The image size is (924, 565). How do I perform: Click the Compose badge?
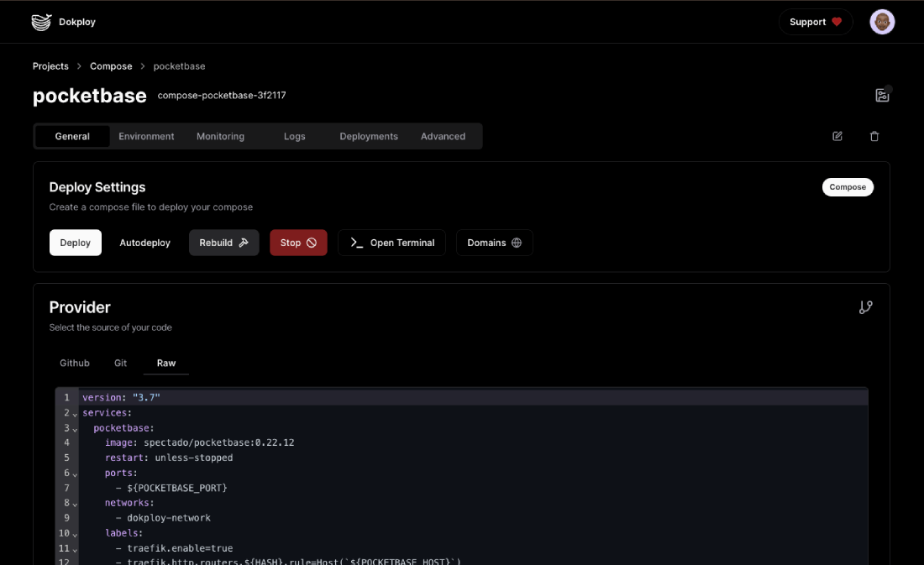pos(848,186)
